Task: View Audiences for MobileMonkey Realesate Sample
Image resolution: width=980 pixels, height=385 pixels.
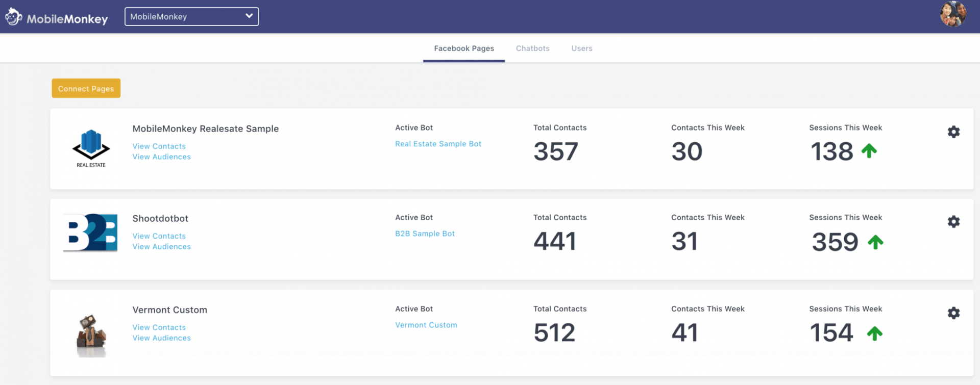Action: click(161, 157)
